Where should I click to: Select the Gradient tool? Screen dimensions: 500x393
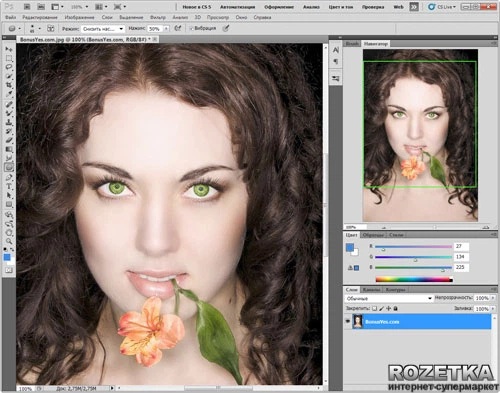(x=9, y=149)
